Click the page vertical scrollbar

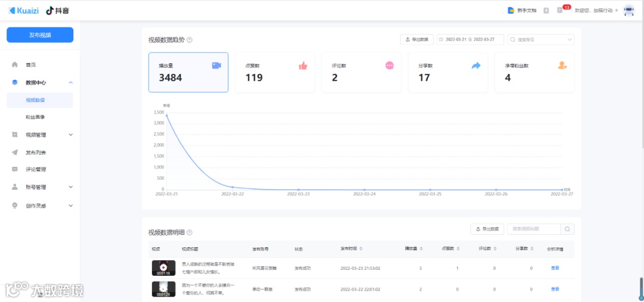click(642, 74)
